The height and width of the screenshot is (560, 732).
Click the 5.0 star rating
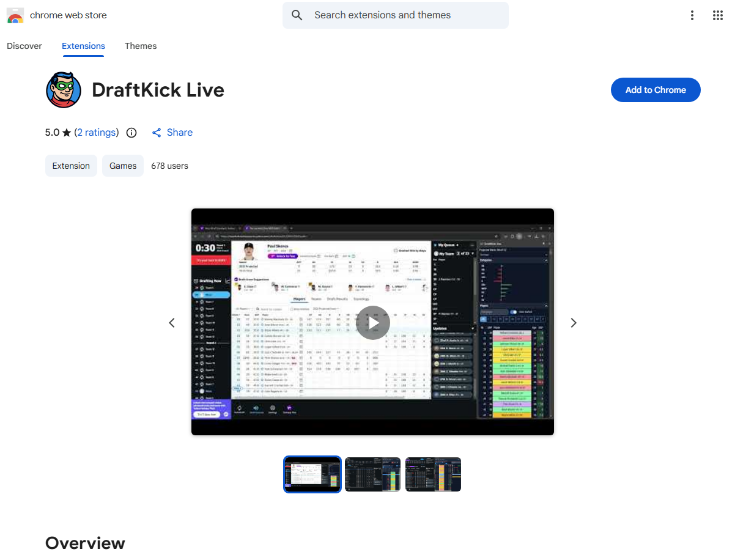pos(58,133)
